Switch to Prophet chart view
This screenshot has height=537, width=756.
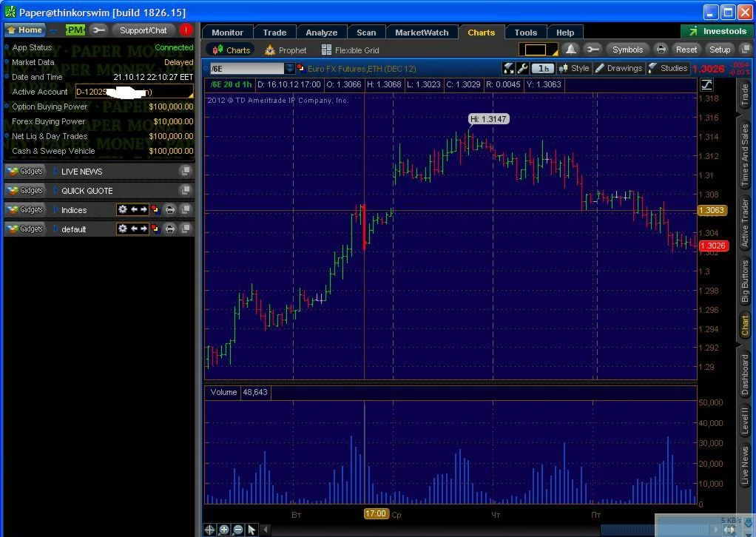[286, 50]
